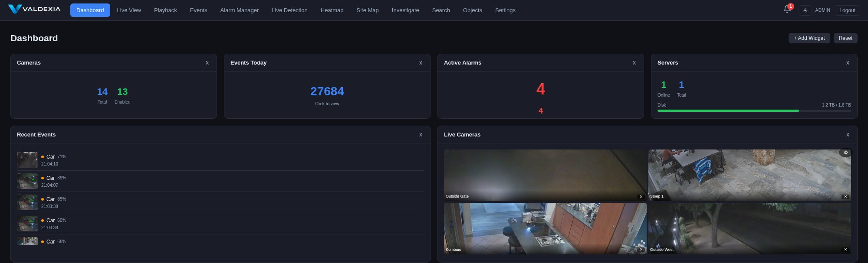Screen dimensions: 868x263
Task: Click total cameras number 14
Action: click(x=102, y=92)
